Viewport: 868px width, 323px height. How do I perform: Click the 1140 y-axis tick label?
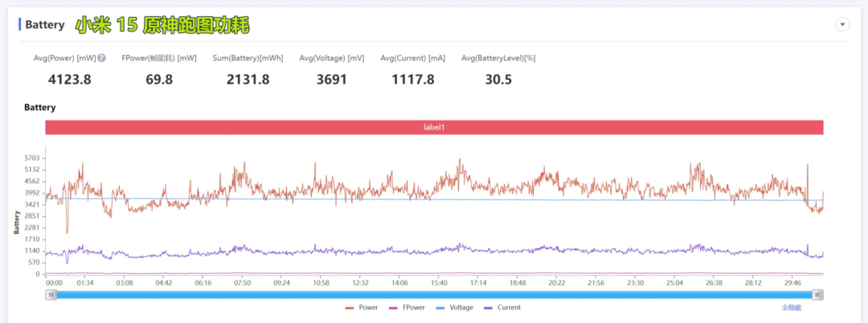coord(32,251)
